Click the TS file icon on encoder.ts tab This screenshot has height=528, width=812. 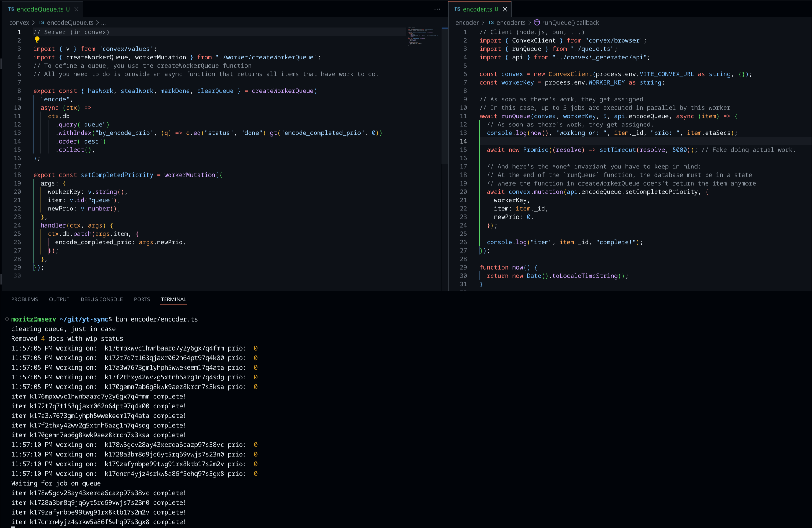tap(457, 9)
